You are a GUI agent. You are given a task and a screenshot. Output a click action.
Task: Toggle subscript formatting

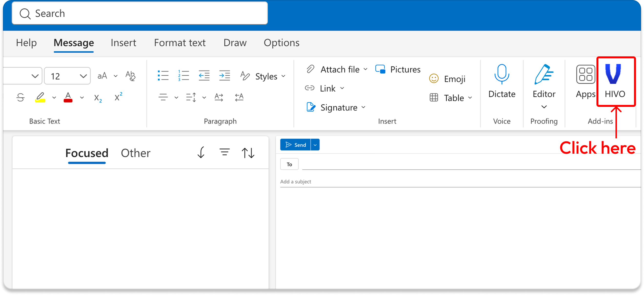pos(98,98)
